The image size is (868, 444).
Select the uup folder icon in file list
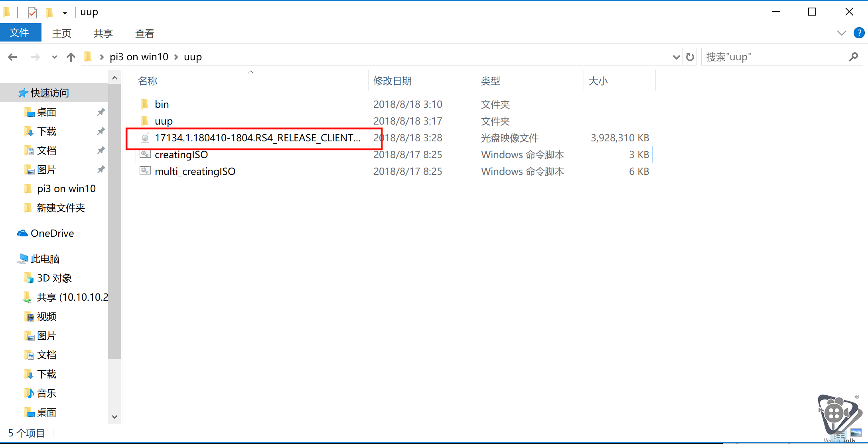point(145,121)
